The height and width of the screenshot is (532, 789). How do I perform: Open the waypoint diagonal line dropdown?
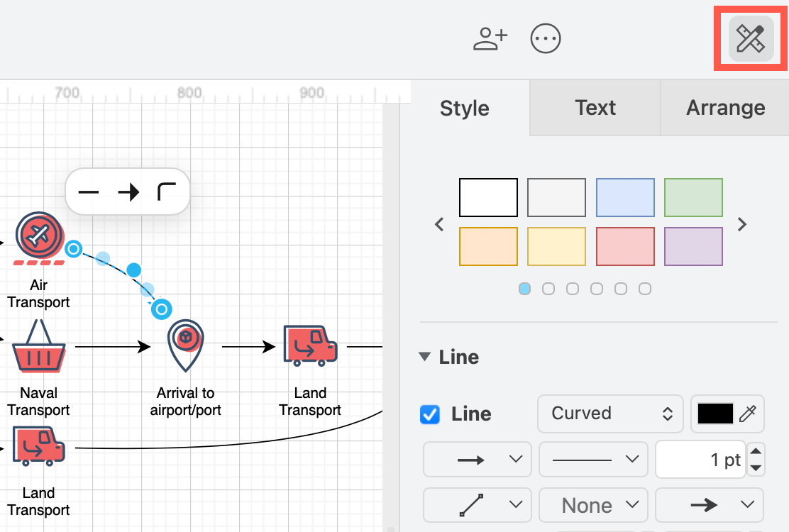[x=477, y=505]
